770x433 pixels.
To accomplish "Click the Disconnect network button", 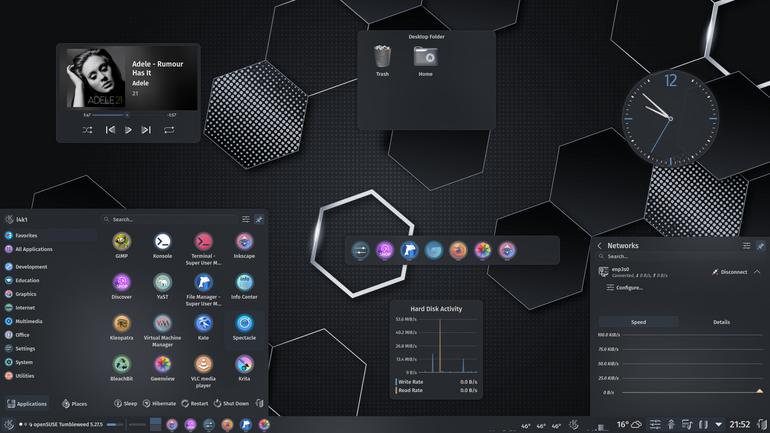I will 729,271.
